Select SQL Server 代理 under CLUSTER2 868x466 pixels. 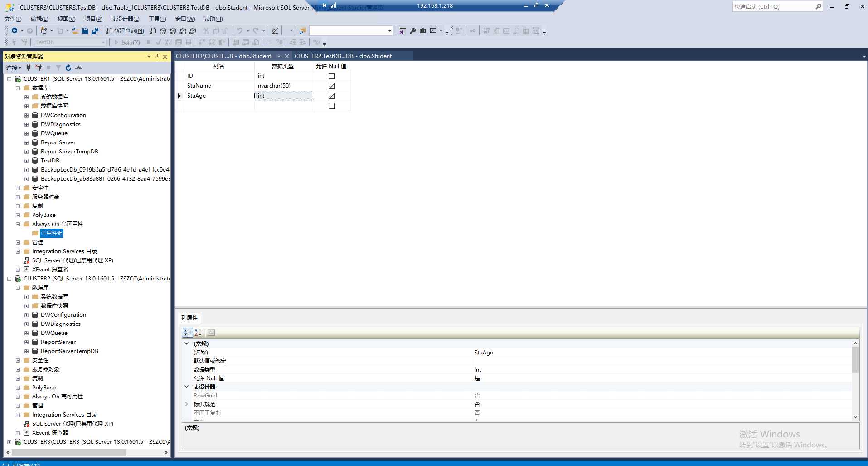coord(73,424)
